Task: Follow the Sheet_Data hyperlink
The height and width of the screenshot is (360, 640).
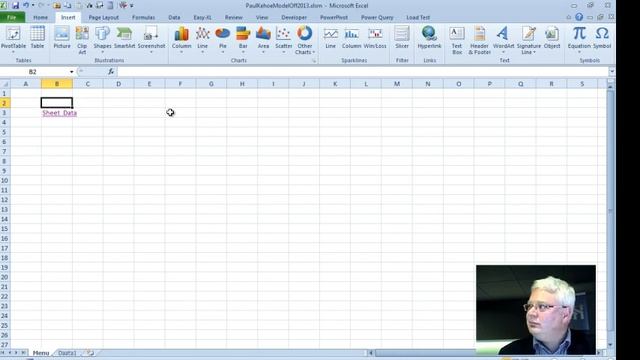Action: point(60,113)
